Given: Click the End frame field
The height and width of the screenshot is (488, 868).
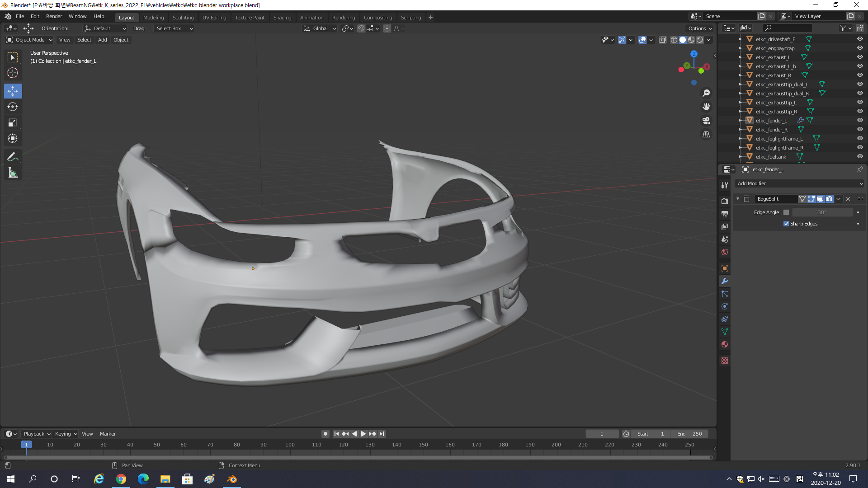Looking at the screenshot, I should (x=689, y=434).
